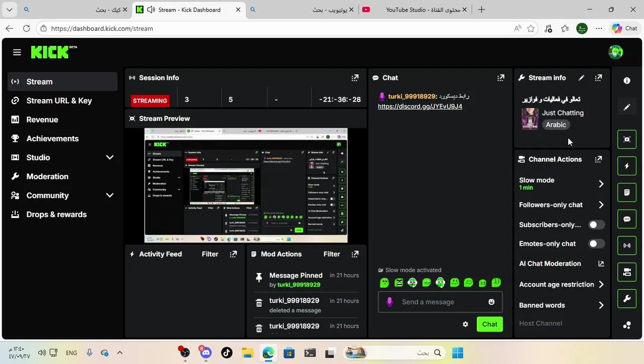Click the Stream Preview thumbnail

click(246, 186)
